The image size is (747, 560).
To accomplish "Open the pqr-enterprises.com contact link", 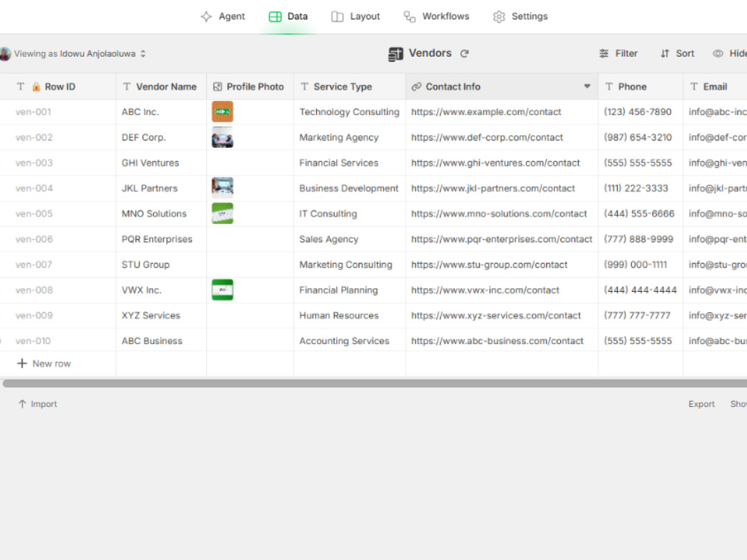I will click(x=502, y=239).
